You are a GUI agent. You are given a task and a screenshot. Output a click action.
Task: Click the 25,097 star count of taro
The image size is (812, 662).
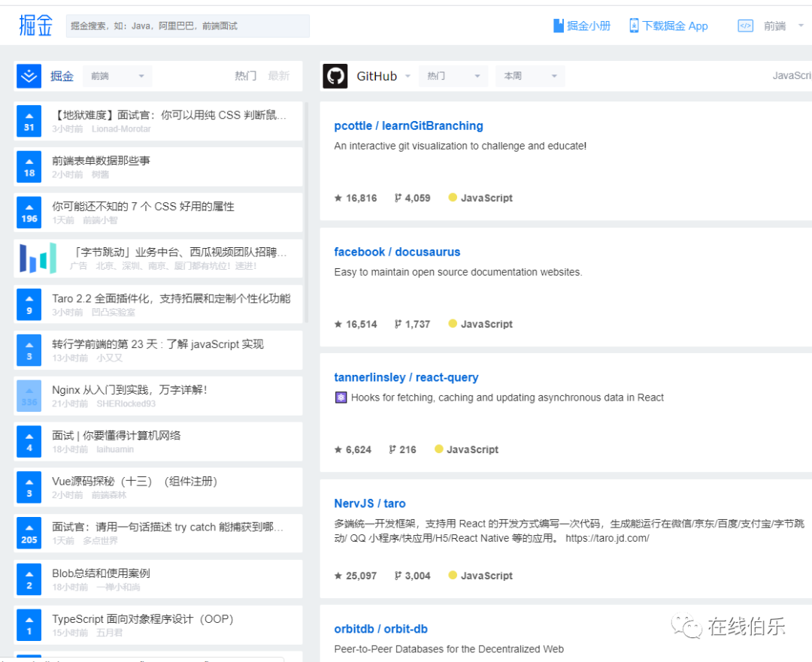356,576
